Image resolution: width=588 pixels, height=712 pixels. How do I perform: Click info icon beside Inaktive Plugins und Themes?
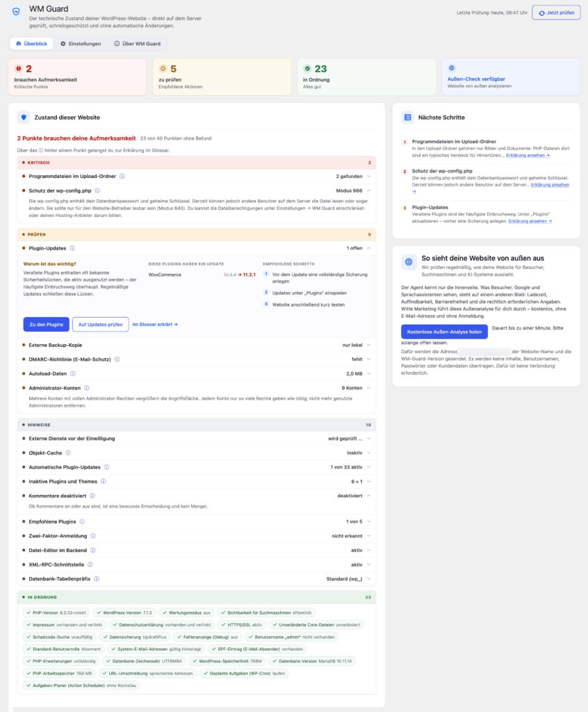coord(104,481)
